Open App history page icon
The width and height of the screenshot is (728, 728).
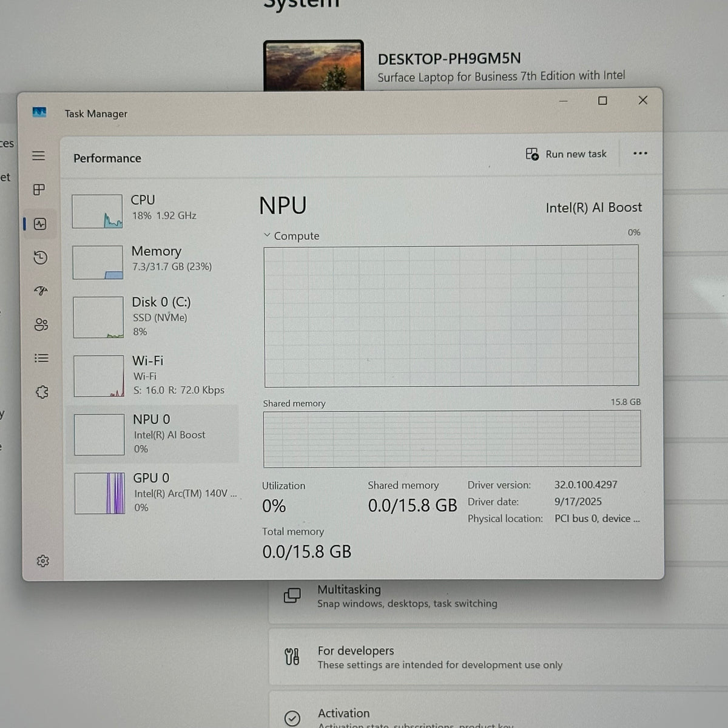(x=41, y=258)
